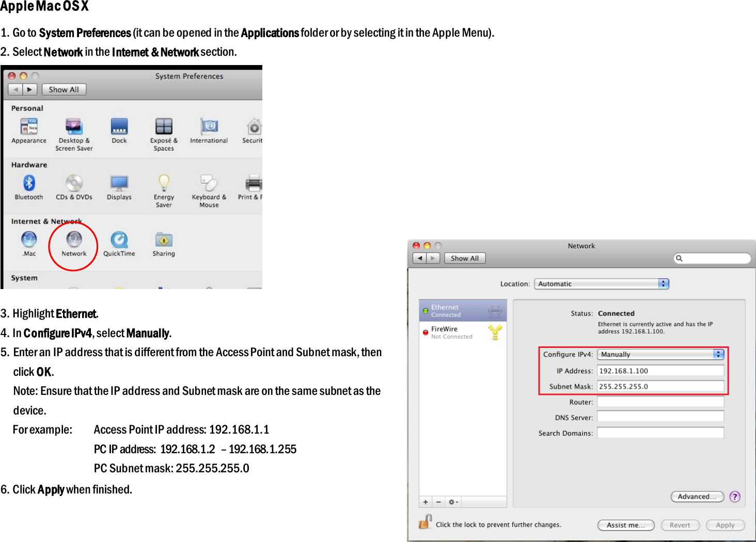Screen dimensions: 756x542
Task: Click the Router field
Action: point(660,402)
